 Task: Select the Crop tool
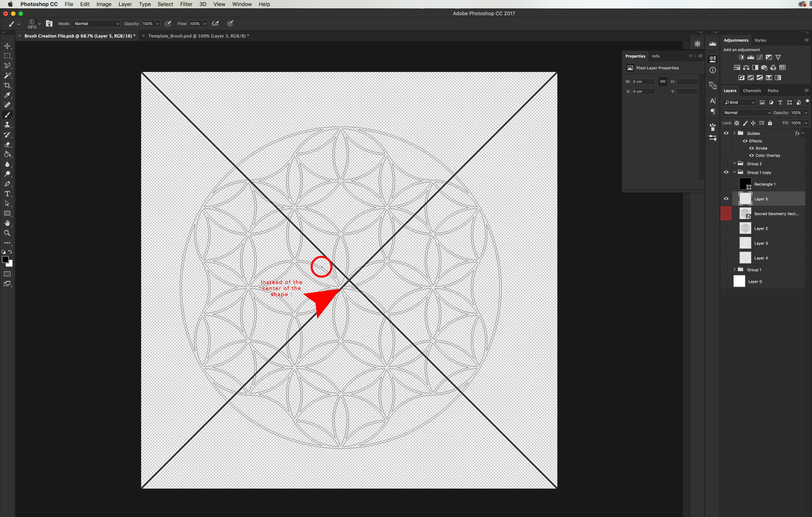tap(7, 85)
